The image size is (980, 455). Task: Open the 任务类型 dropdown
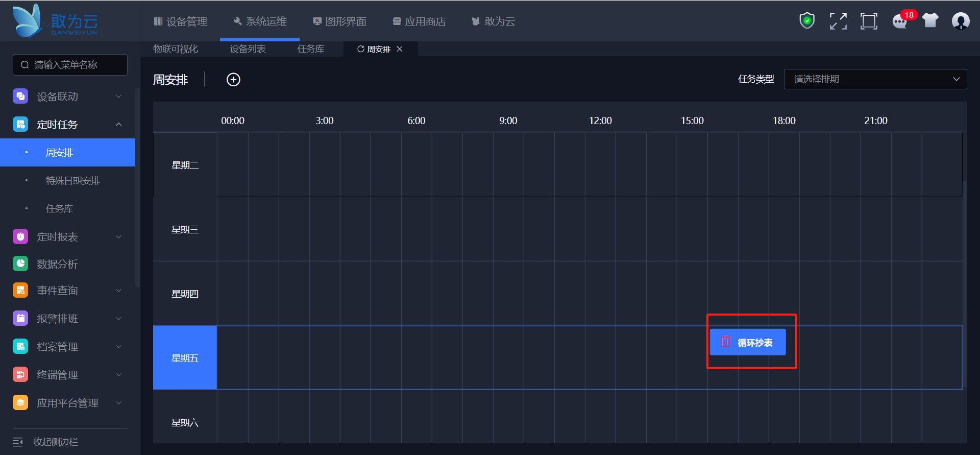click(x=875, y=79)
